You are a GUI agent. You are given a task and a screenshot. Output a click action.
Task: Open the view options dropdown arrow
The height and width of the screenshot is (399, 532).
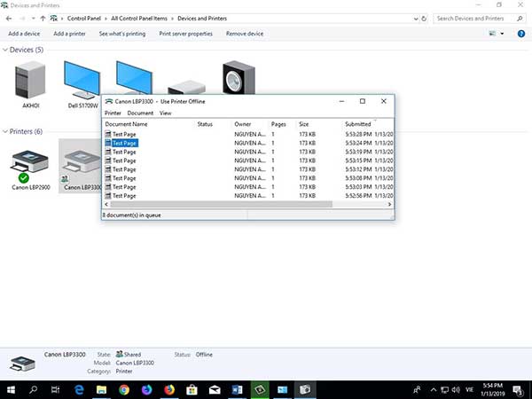click(502, 34)
